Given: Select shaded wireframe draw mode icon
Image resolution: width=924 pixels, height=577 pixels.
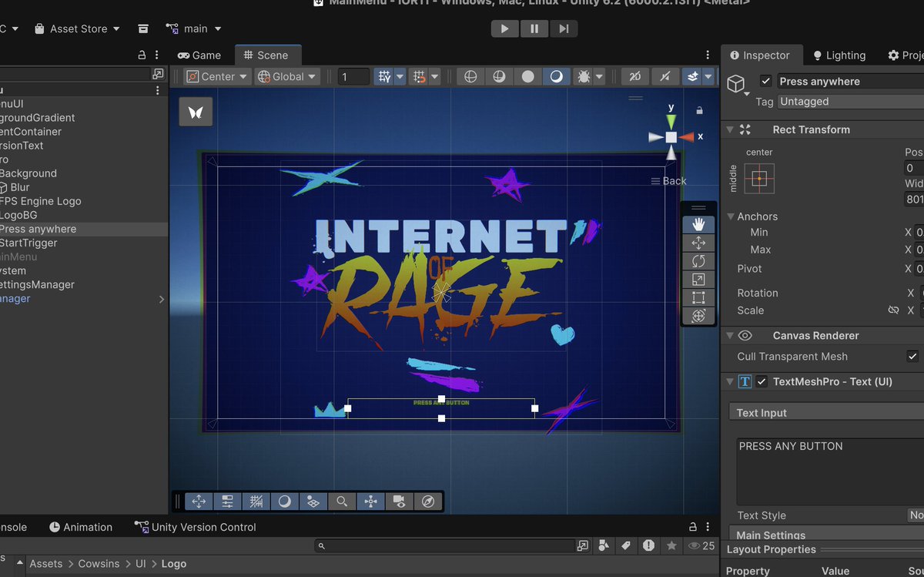Looking at the screenshot, I should (x=499, y=76).
